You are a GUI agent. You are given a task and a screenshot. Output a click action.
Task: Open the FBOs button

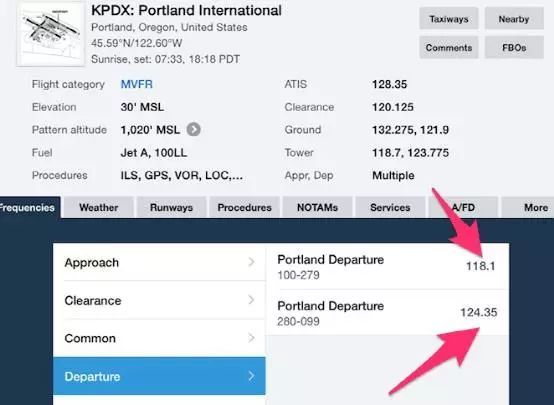(514, 47)
